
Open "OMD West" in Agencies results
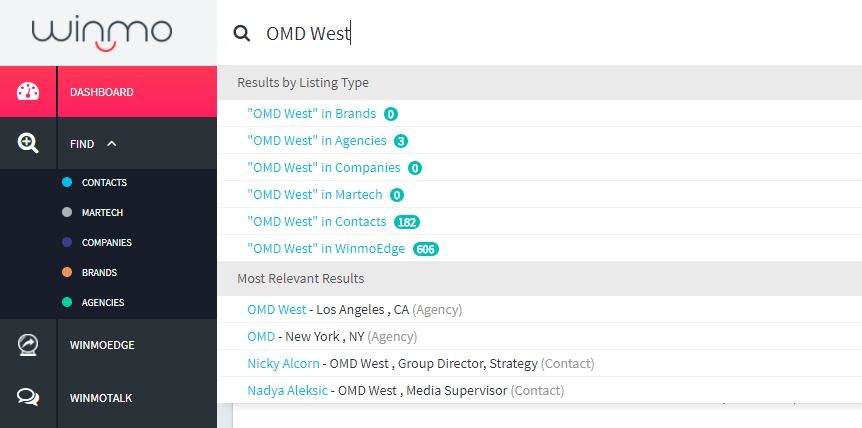[317, 141]
